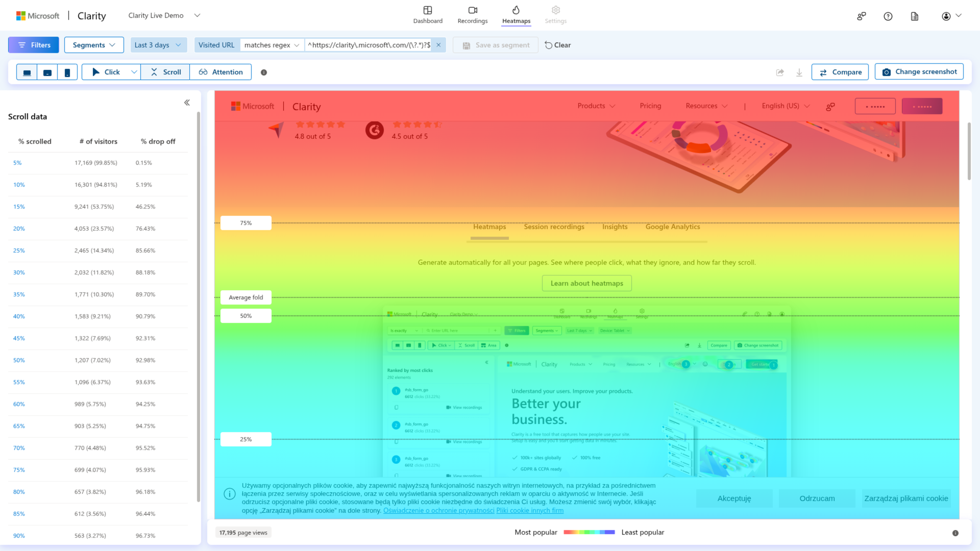Collapse the Scroll data side panel
Screen dimensions: 980x551
tap(187, 103)
